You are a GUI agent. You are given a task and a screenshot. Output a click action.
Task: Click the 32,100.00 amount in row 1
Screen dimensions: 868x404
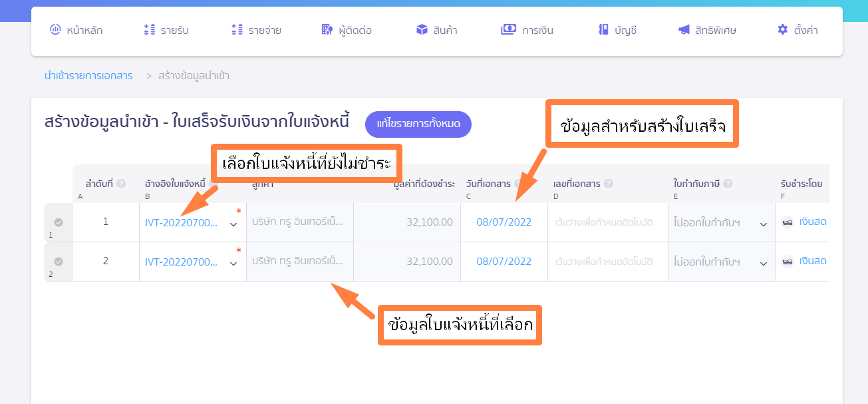pyautogui.click(x=430, y=222)
